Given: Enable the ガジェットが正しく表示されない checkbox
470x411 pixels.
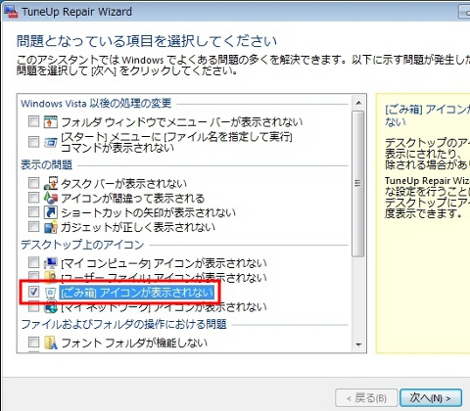Looking at the screenshot, I should (x=33, y=226).
